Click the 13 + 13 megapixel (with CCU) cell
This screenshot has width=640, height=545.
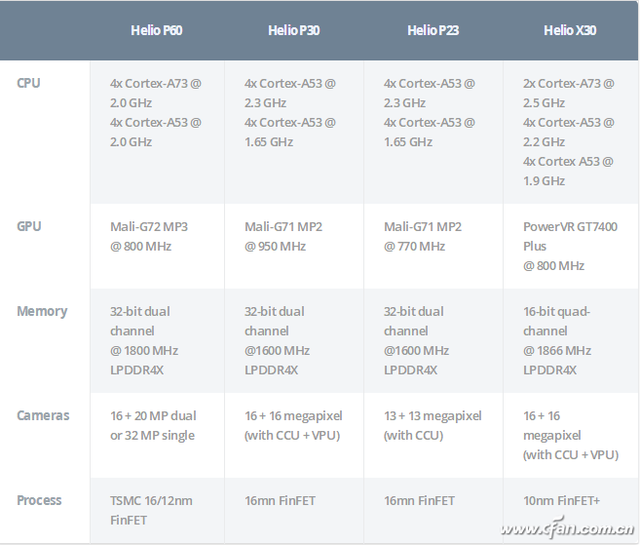pyautogui.click(x=433, y=435)
